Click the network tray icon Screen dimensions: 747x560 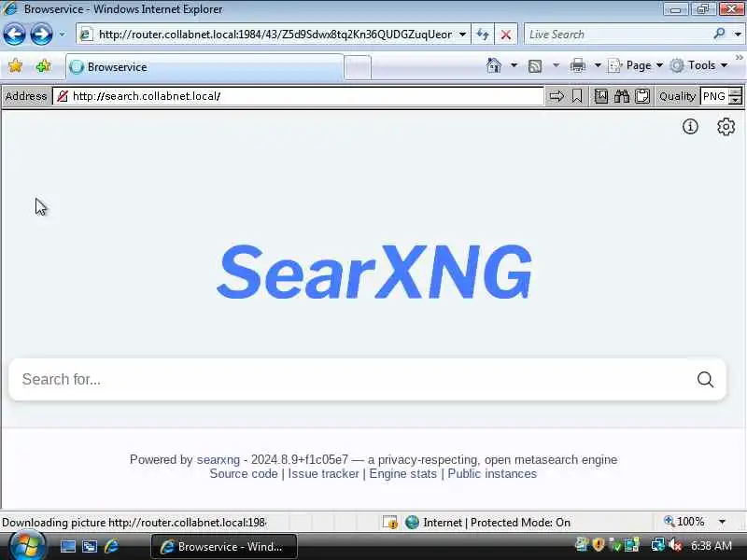coord(658,545)
